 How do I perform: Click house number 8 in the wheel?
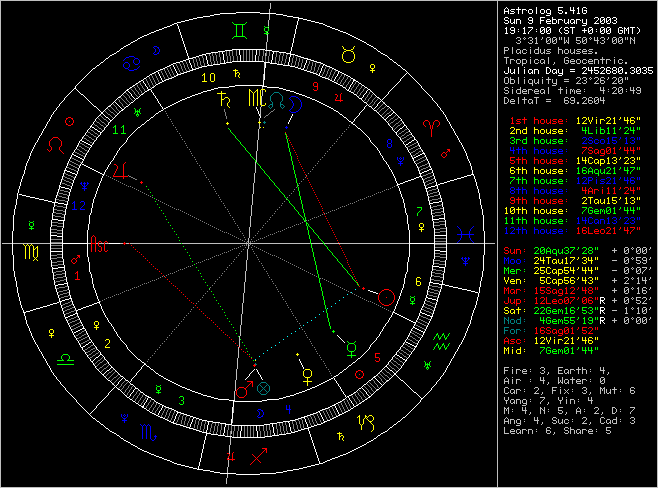pos(389,144)
